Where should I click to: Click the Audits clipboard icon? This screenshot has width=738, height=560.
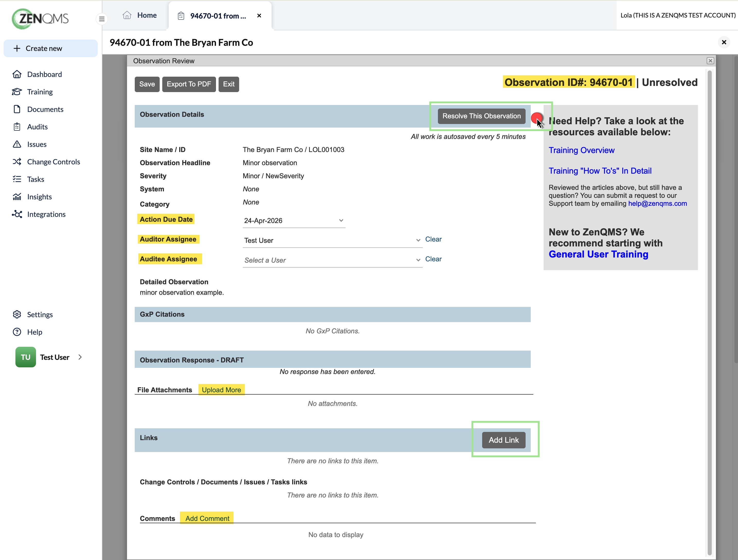(x=17, y=127)
